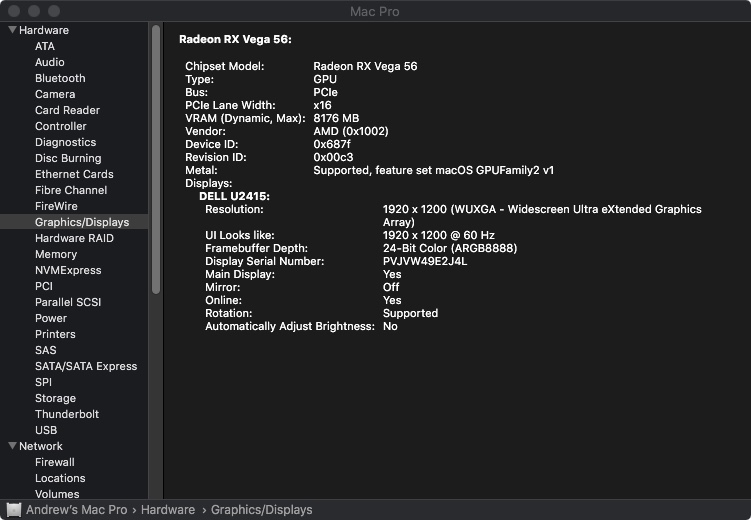This screenshot has height=520, width=751.
Task: Click the VRAM value 8176 MB
Action: pos(336,118)
